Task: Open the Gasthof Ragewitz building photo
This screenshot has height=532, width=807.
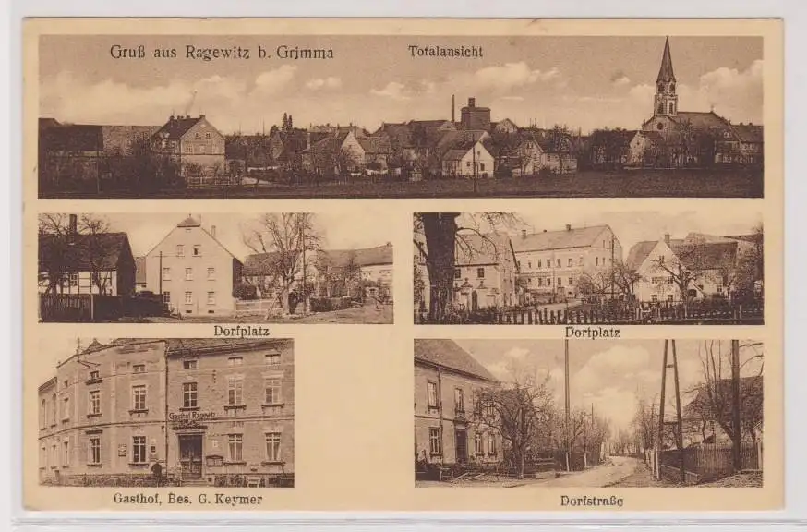Action: tap(166, 413)
